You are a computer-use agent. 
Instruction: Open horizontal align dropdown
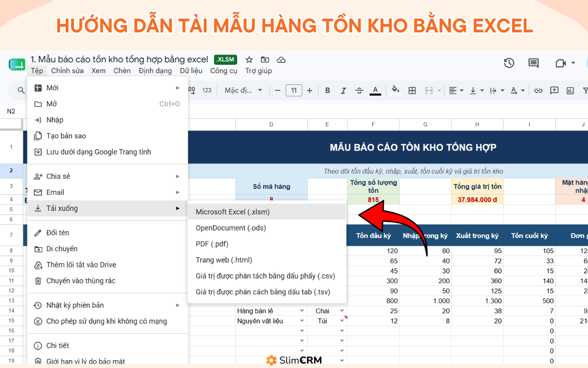pyautogui.click(x=455, y=90)
